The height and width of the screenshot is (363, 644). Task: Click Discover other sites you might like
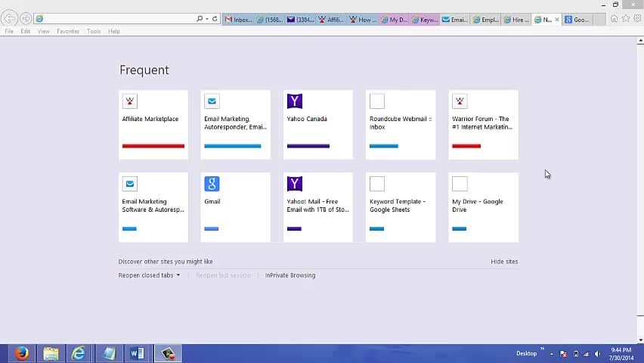[x=166, y=262]
